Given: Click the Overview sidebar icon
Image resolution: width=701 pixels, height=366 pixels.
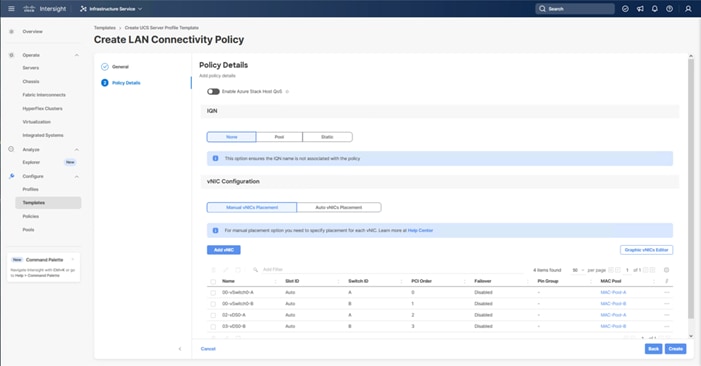Looking at the screenshot, I should click(12, 31).
